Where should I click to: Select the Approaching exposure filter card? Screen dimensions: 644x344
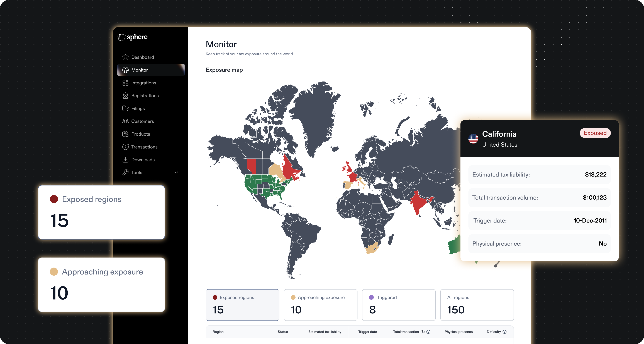pos(320,305)
